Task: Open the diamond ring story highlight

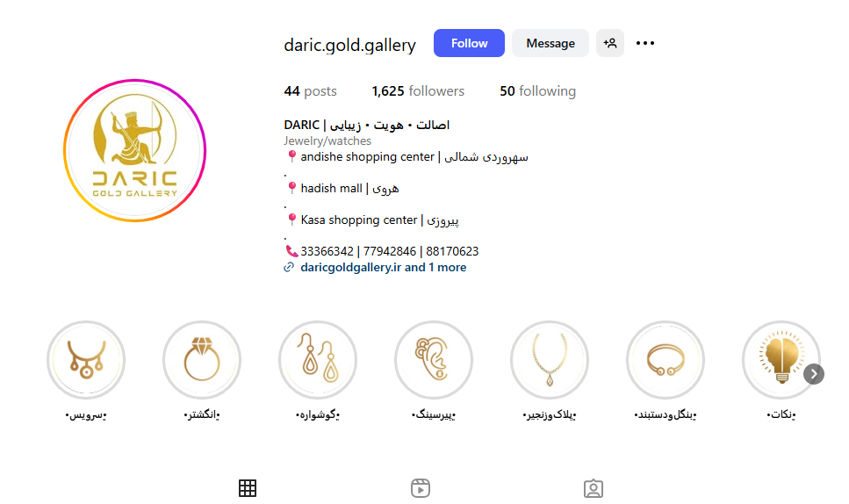Action: (x=202, y=360)
